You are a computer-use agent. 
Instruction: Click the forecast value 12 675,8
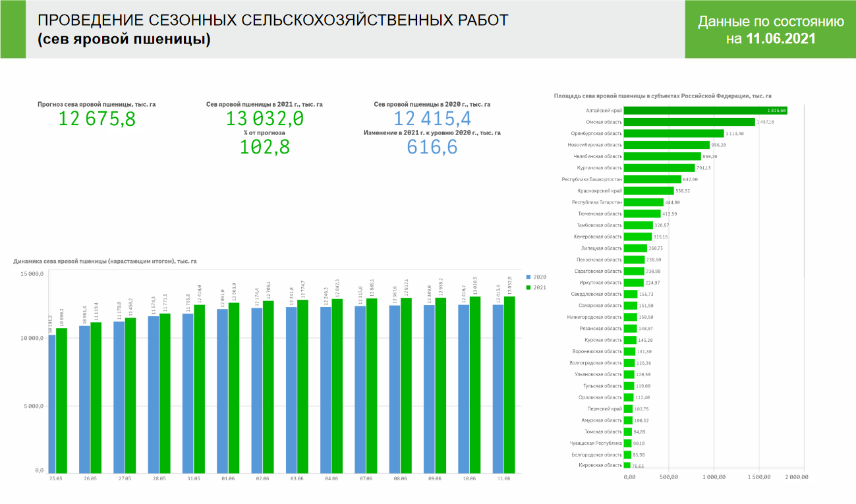click(x=97, y=119)
